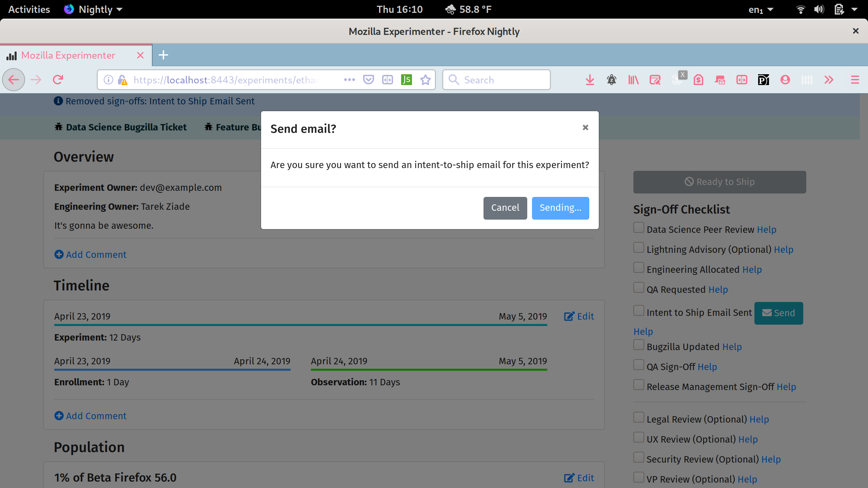
Task: Click the experiment start date April 23, 2019
Action: point(82,317)
